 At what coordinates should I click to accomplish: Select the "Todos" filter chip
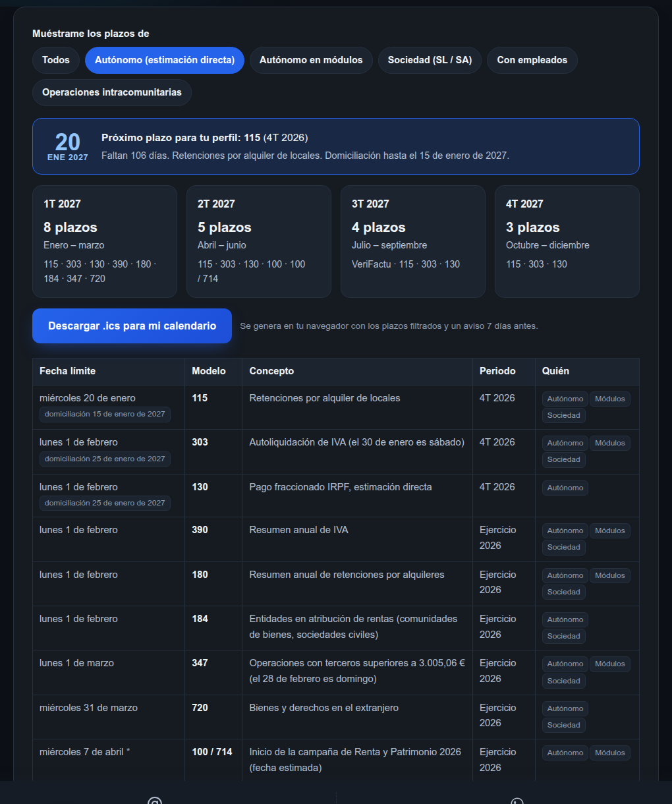[x=56, y=60]
